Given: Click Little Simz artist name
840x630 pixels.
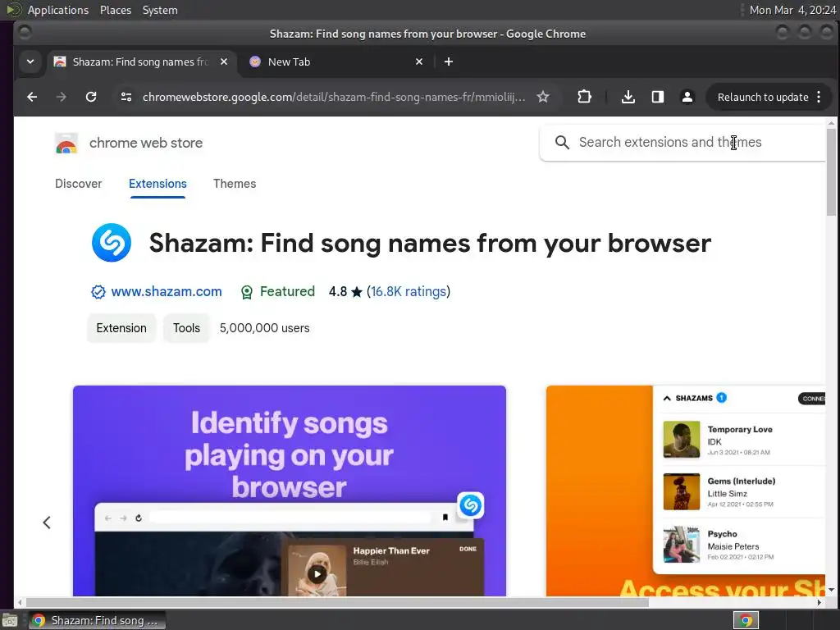Looking at the screenshot, I should point(727,494).
